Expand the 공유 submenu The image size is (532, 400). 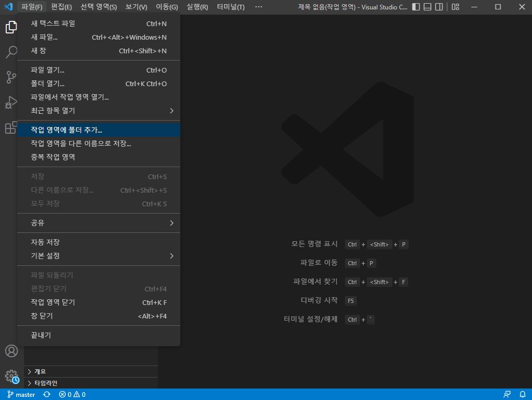(x=99, y=222)
